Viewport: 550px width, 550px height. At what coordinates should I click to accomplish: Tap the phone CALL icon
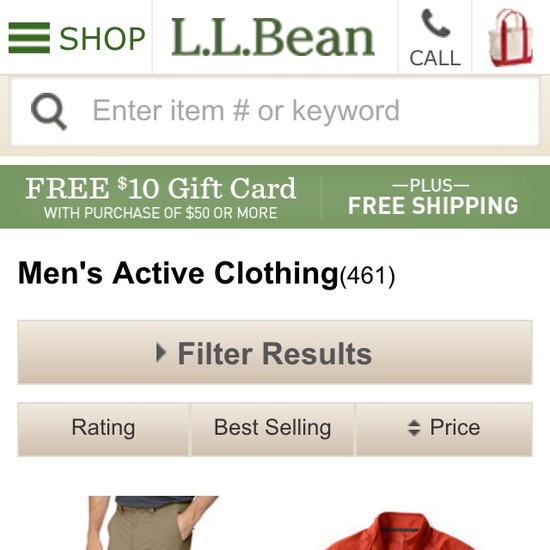click(x=436, y=23)
